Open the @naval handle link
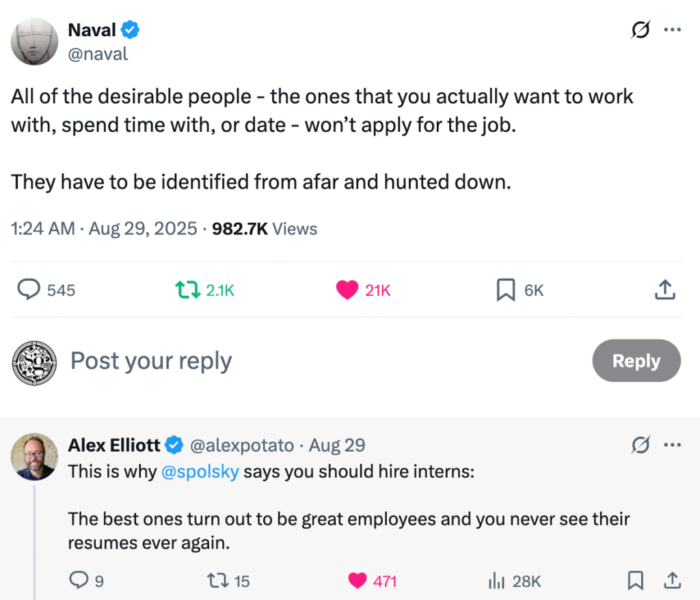This screenshot has height=600, width=700. tap(98, 54)
